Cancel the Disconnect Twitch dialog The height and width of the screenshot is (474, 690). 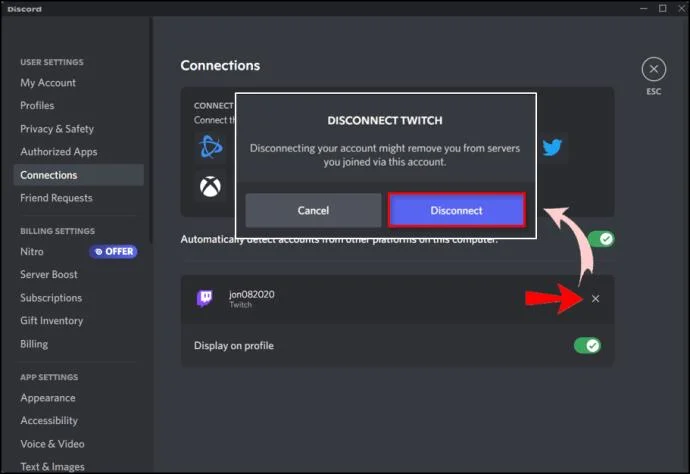pyautogui.click(x=313, y=210)
